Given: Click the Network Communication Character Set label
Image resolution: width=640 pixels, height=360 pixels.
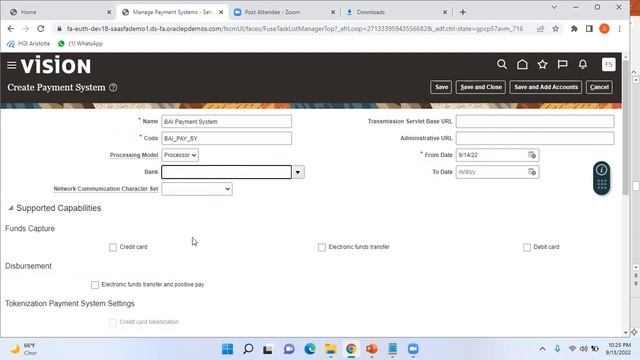Looking at the screenshot, I should pos(106,189).
